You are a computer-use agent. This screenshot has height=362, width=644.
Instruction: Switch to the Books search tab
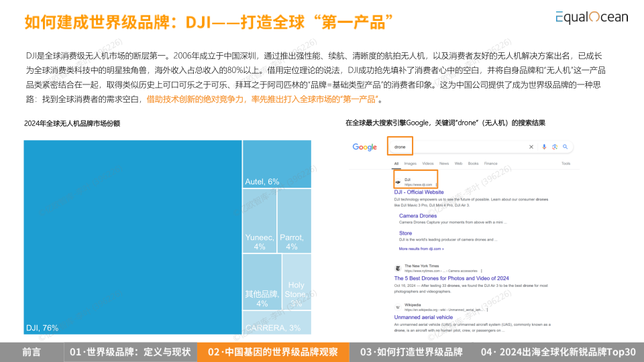(x=473, y=164)
